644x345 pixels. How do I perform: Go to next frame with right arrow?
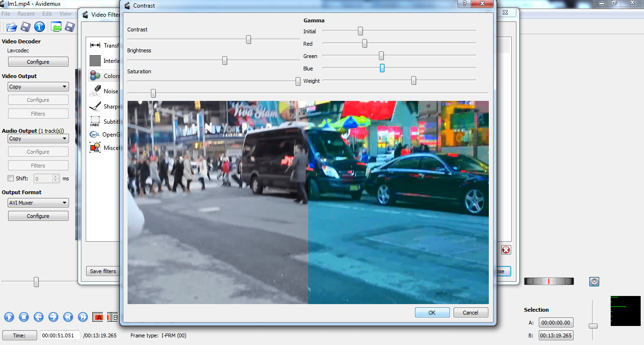[53, 317]
